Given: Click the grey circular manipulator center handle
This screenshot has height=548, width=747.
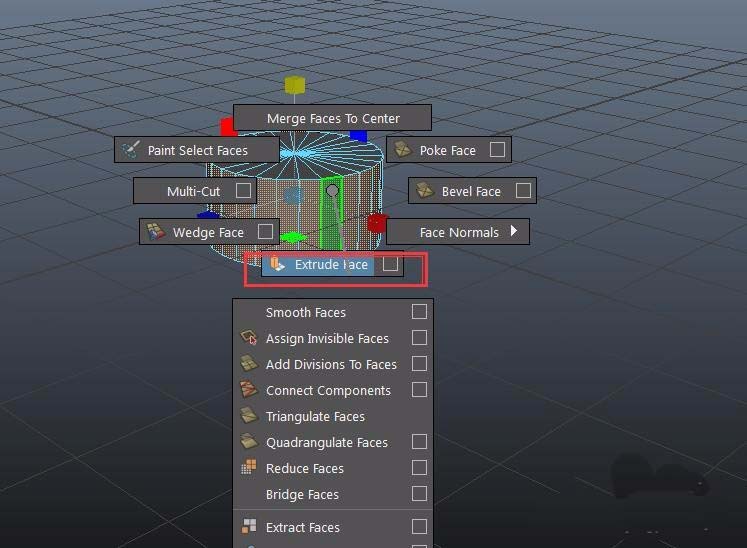Looking at the screenshot, I should [x=332, y=191].
